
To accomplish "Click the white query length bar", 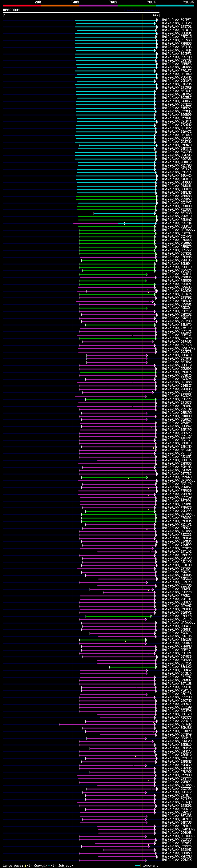I will pos(81,13).
